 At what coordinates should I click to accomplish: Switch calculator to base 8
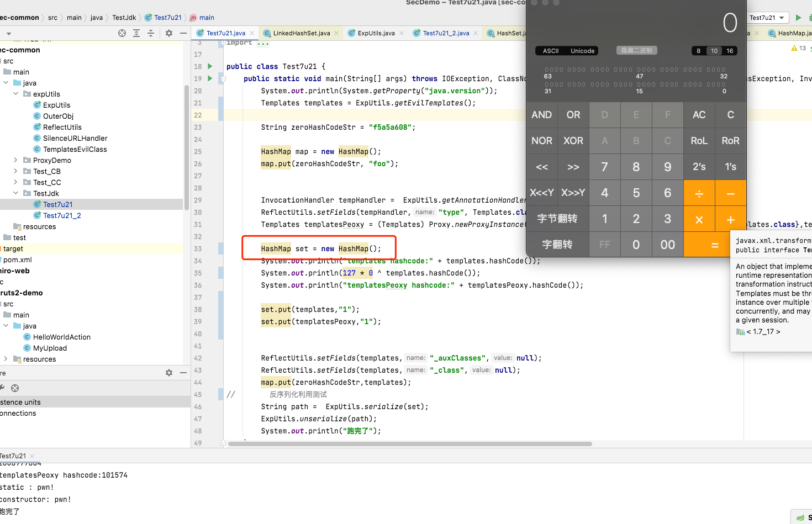(x=699, y=51)
